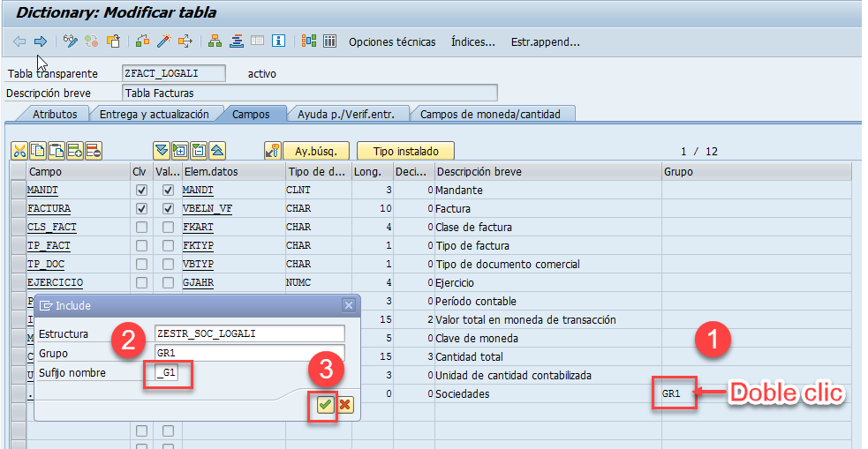The height and width of the screenshot is (449, 868).
Task: Toggle the Clv key checkbox for FACTURA
Action: click(x=141, y=208)
